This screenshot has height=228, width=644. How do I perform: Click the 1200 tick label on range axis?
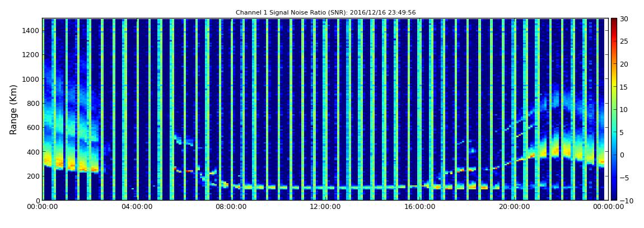(31, 55)
